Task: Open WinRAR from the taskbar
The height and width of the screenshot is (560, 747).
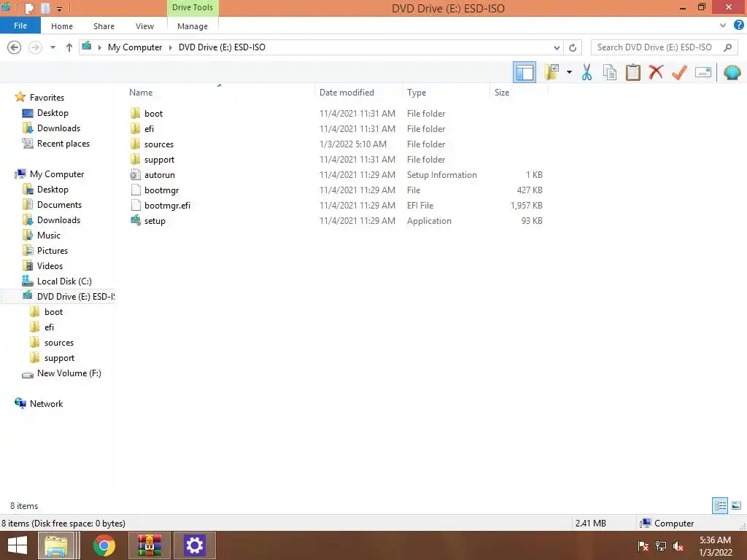Action: click(x=150, y=545)
